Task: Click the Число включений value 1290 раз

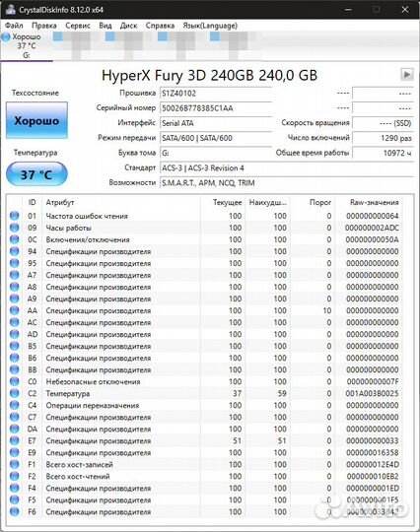Action: coord(383,138)
